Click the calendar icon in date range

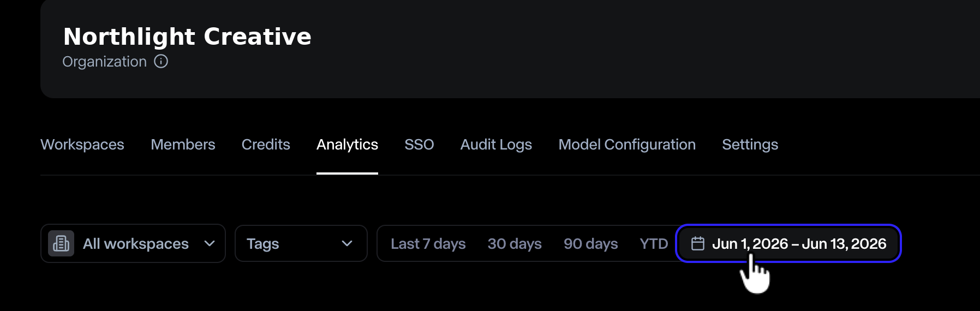point(698,243)
